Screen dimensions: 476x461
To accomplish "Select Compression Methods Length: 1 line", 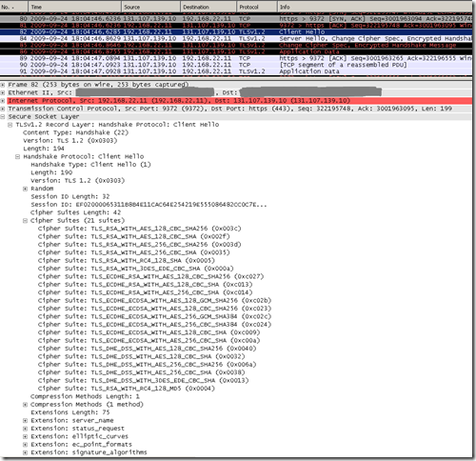I will [x=85, y=396].
